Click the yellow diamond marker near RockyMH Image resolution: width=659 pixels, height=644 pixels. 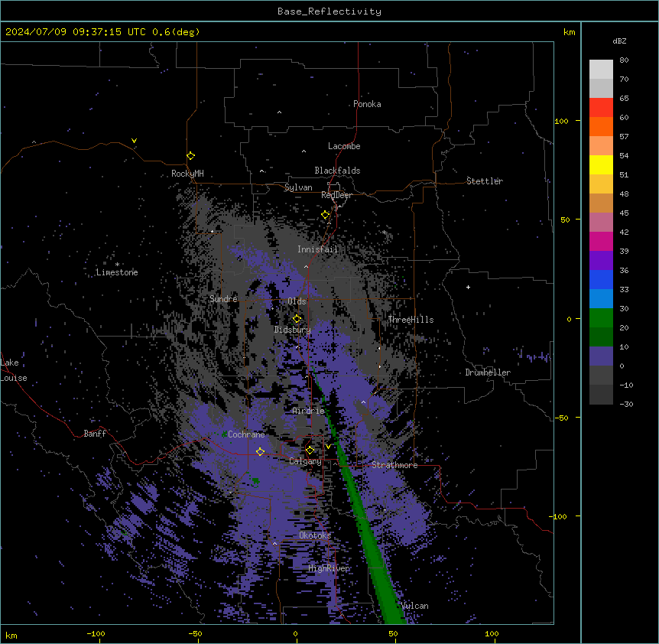click(190, 155)
